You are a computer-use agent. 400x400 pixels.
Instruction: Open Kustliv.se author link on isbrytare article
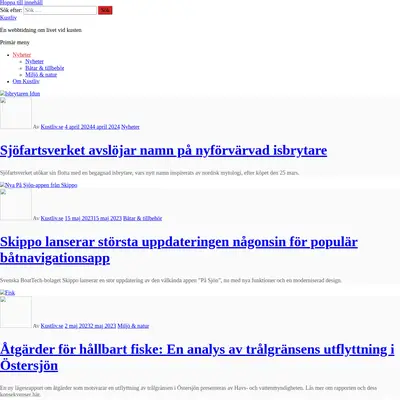point(52,127)
